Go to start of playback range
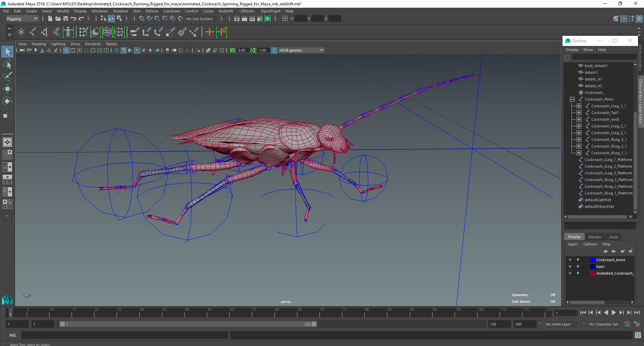Viewport: 644px width, 346px height. pos(583,312)
